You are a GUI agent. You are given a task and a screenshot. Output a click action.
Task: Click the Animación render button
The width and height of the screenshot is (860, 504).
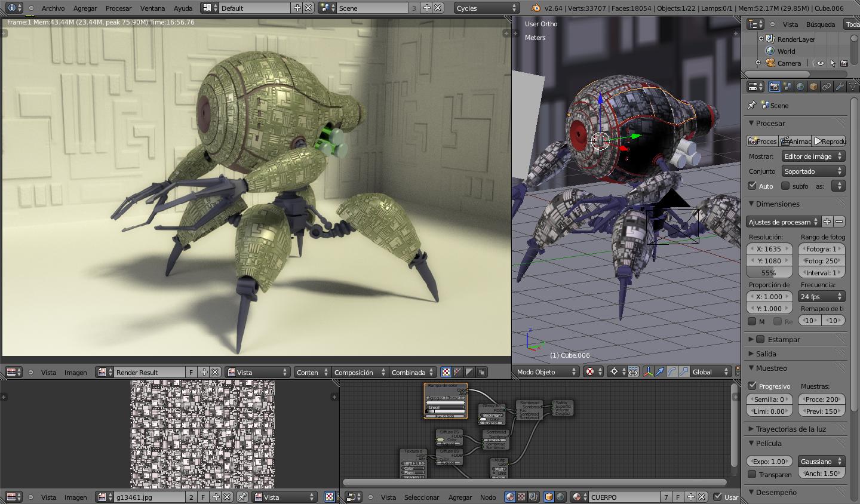point(796,142)
